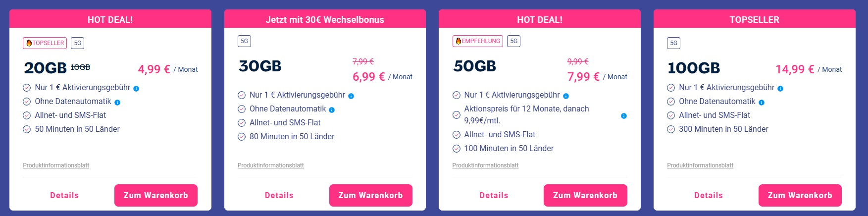
Task: Show Details of the 30GB plan
Action: pos(279,195)
